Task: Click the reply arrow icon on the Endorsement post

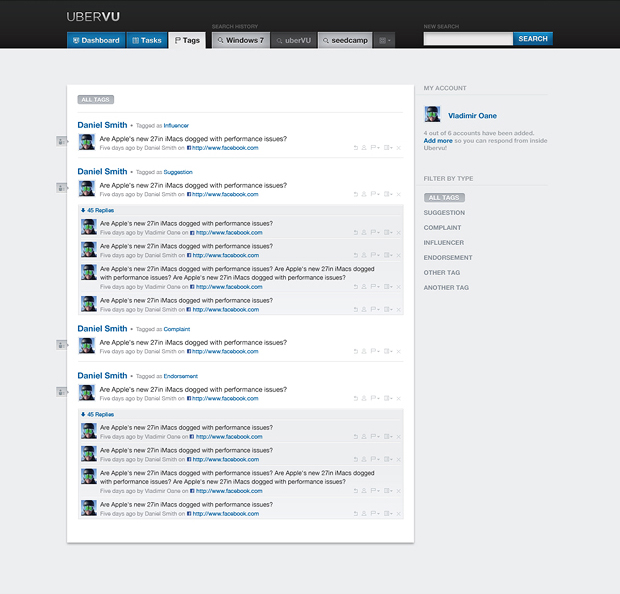Action: (x=355, y=400)
